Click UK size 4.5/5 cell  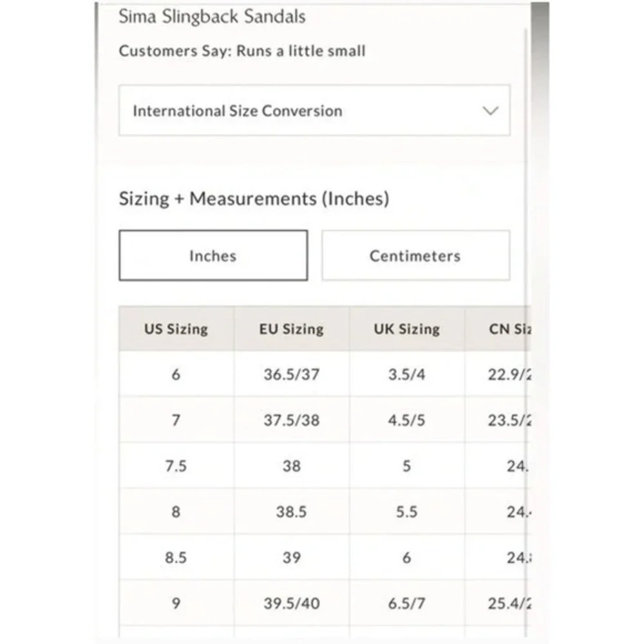(x=406, y=420)
